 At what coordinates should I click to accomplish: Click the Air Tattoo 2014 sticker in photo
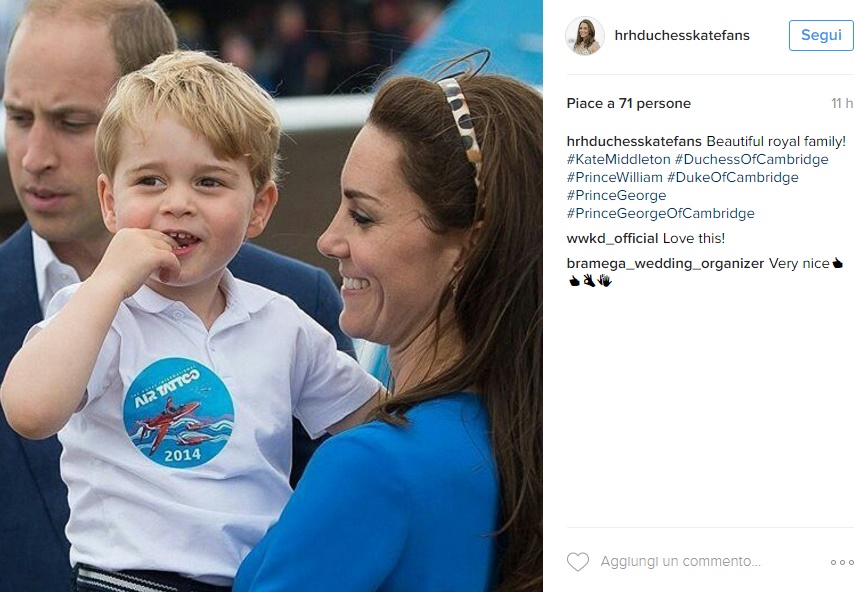[179, 412]
